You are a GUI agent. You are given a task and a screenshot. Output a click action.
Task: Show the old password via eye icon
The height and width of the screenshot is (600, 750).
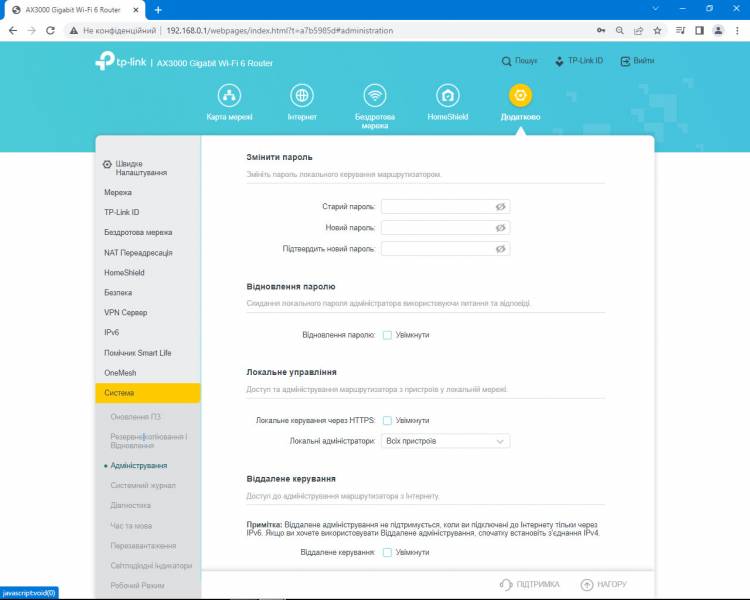(500, 207)
